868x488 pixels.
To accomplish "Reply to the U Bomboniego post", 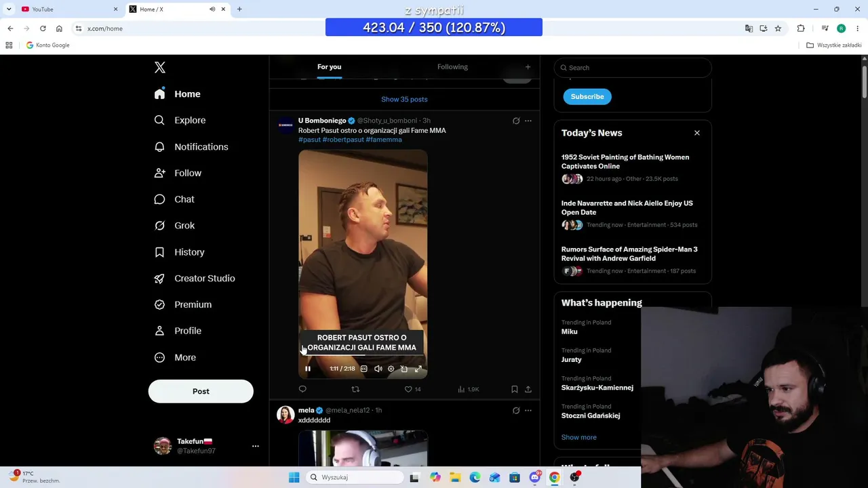I will click(302, 389).
